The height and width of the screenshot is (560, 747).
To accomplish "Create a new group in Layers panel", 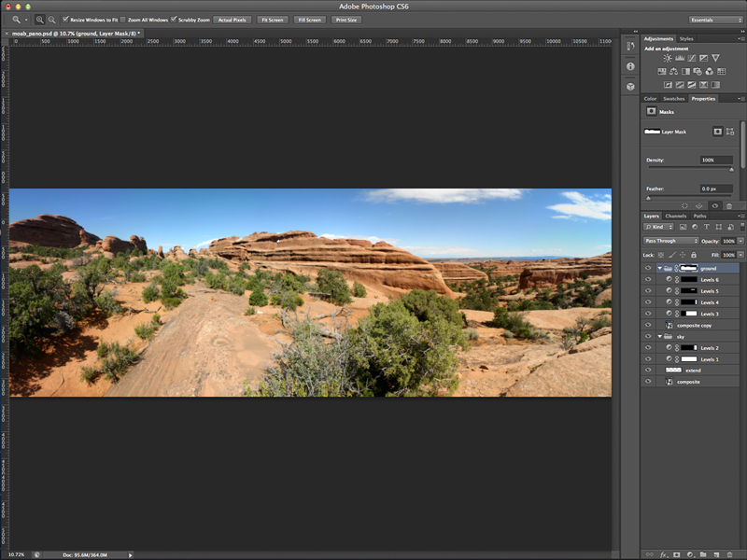I will [703, 554].
